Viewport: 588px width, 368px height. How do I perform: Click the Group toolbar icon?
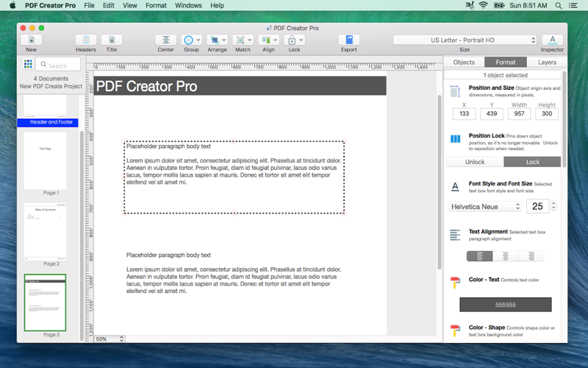coord(188,40)
